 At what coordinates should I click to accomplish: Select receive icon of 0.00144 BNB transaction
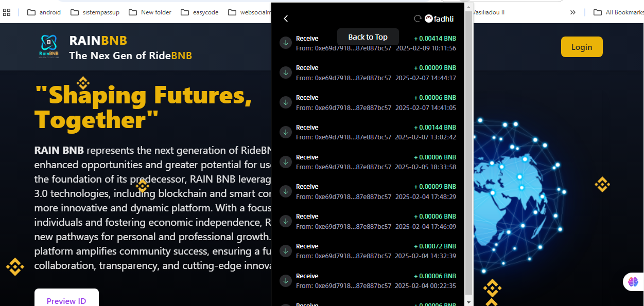[285, 132]
